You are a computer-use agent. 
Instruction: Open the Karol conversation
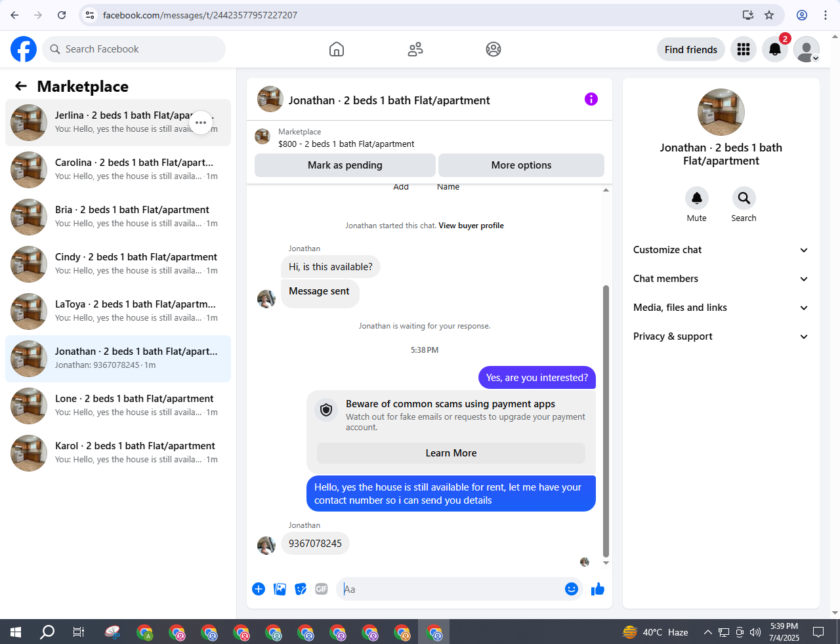tap(118, 453)
